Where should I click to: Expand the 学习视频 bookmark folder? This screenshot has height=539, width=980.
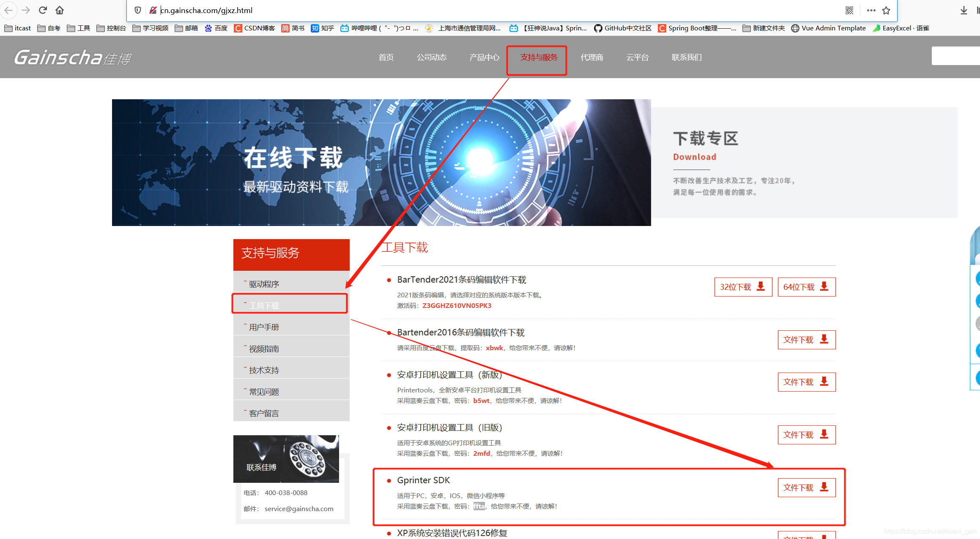point(151,28)
